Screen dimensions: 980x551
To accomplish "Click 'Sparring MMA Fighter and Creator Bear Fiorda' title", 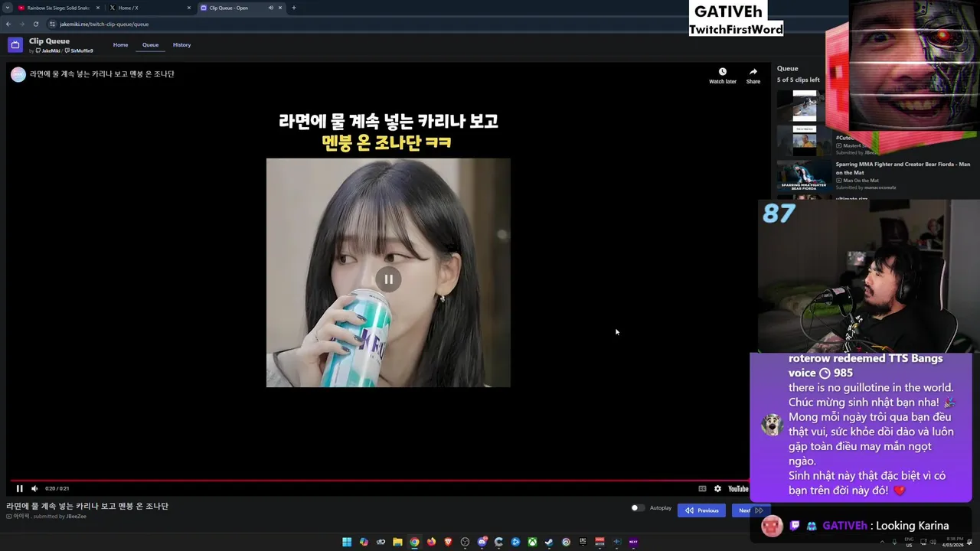I will pyautogui.click(x=903, y=168).
